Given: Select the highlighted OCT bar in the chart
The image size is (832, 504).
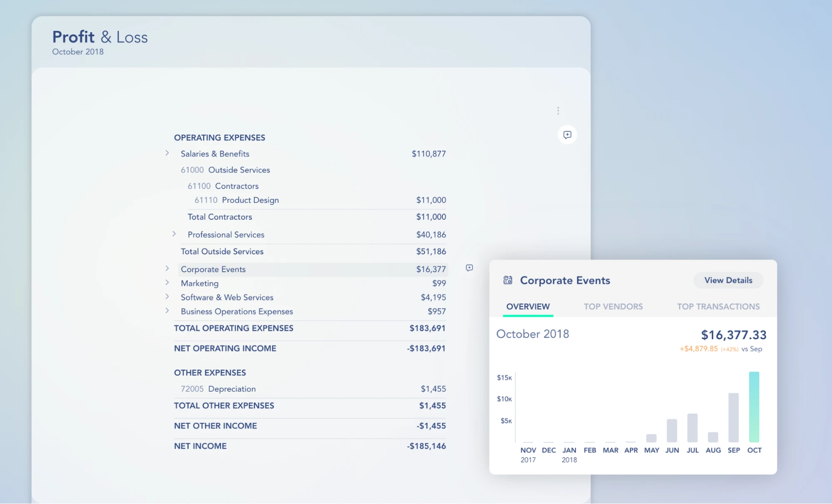Looking at the screenshot, I should coord(754,406).
